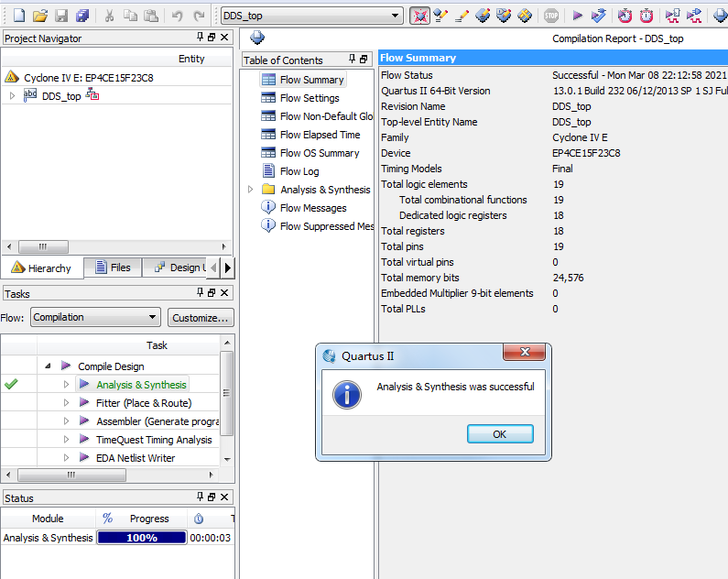Click the Stop Processing icon
The width and height of the screenshot is (728, 579).
[x=551, y=16]
